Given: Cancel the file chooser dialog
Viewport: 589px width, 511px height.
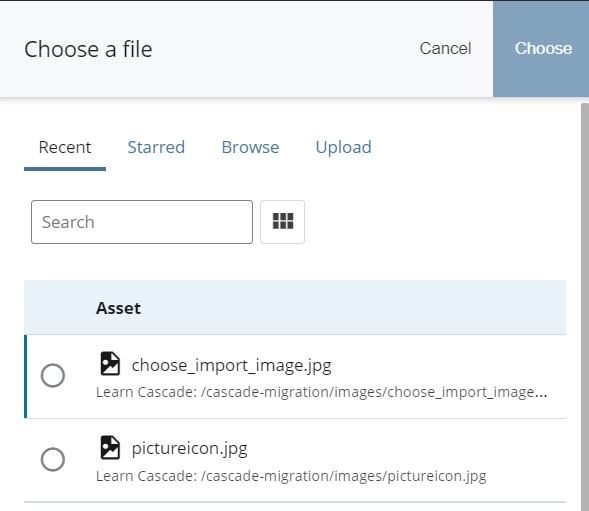Looking at the screenshot, I should tap(445, 48).
